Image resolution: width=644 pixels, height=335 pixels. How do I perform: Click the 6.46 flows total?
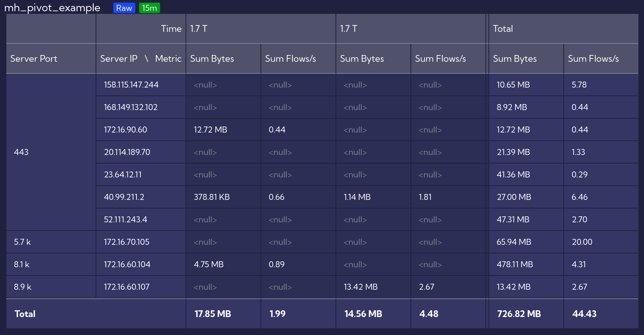coord(580,197)
